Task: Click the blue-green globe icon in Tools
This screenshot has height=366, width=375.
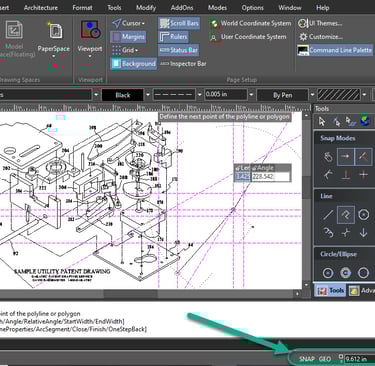Action: click(x=365, y=121)
